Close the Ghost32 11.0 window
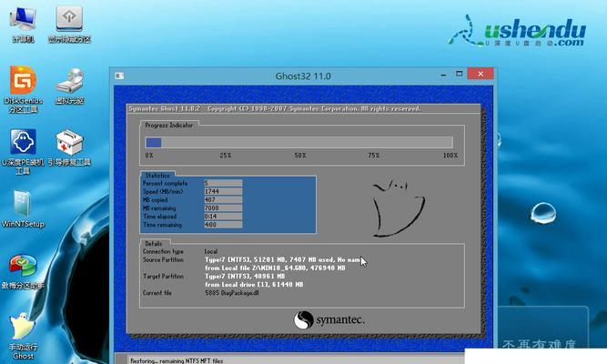The width and height of the screenshot is (607, 364). (481, 74)
